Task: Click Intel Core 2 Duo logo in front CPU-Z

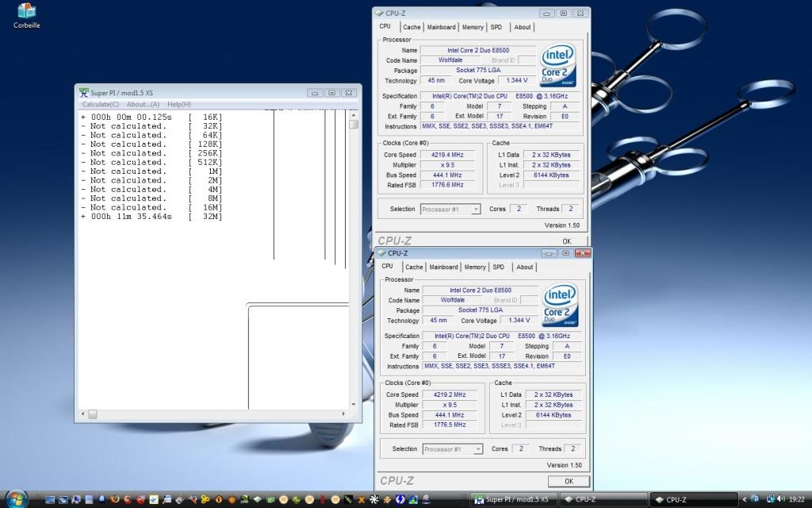Action: 560,305
